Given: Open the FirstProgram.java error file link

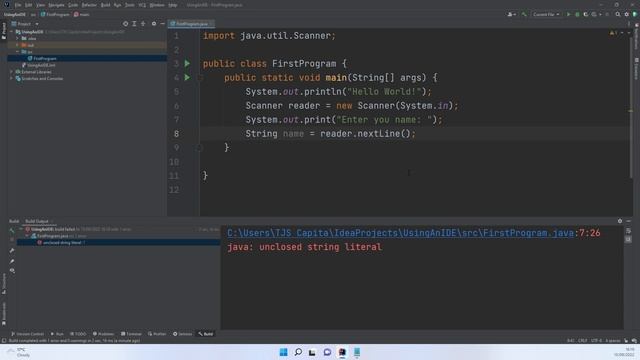Looking at the screenshot, I should coord(400,233).
